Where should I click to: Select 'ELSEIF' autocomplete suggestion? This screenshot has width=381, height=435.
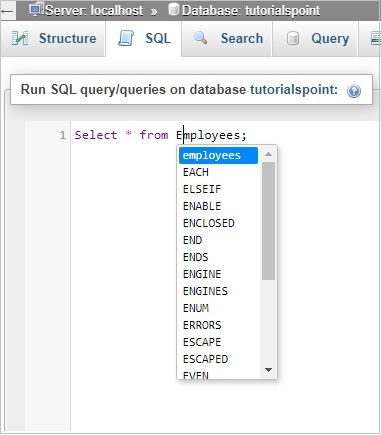click(x=218, y=189)
